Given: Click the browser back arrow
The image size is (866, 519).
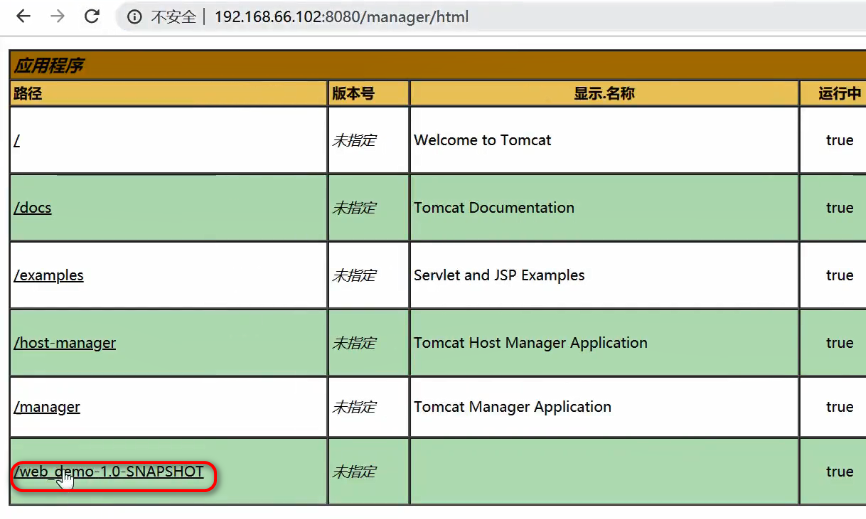Looking at the screenshot, I should pyautogui.click(x=23, y=16).
